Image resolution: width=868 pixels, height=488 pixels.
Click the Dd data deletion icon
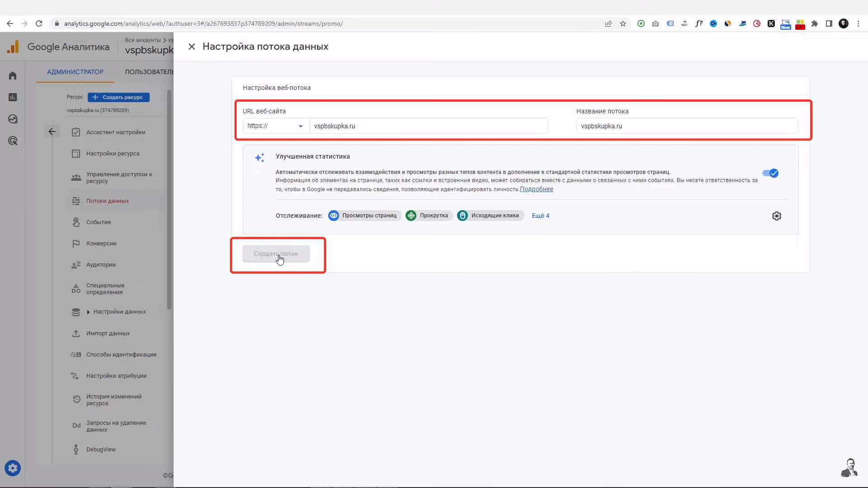click(76, 426)
